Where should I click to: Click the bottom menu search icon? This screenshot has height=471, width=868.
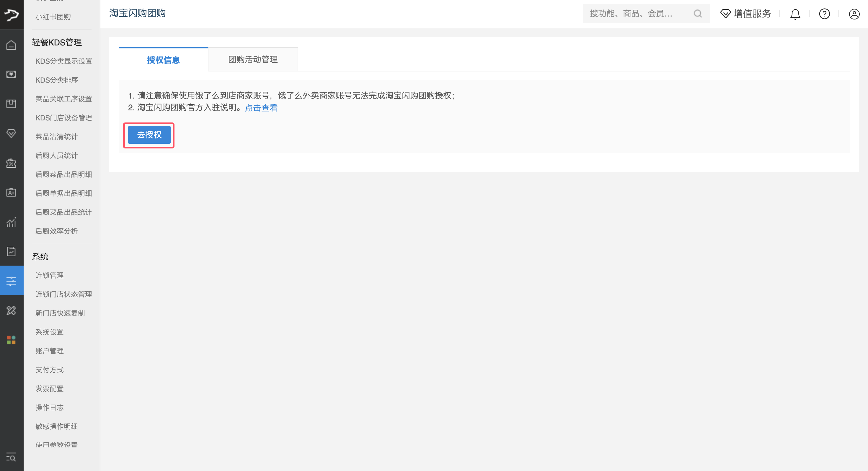(12, 457)
